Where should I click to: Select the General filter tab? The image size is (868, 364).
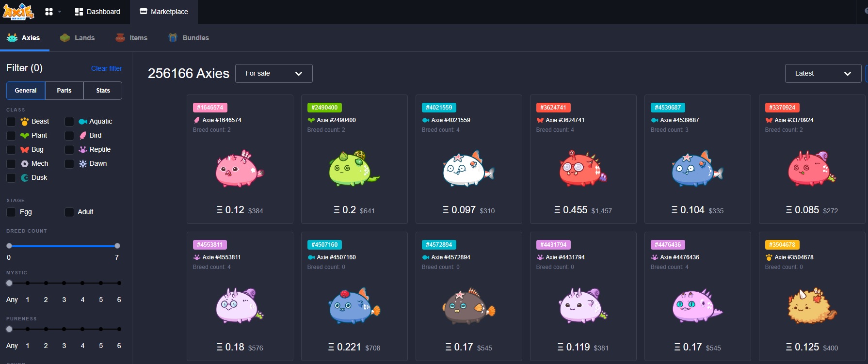pyautogui.click(x=26, y=91)
